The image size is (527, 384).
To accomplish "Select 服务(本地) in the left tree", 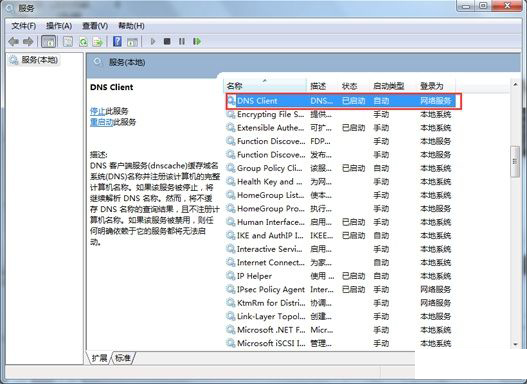I will [40, 60].
